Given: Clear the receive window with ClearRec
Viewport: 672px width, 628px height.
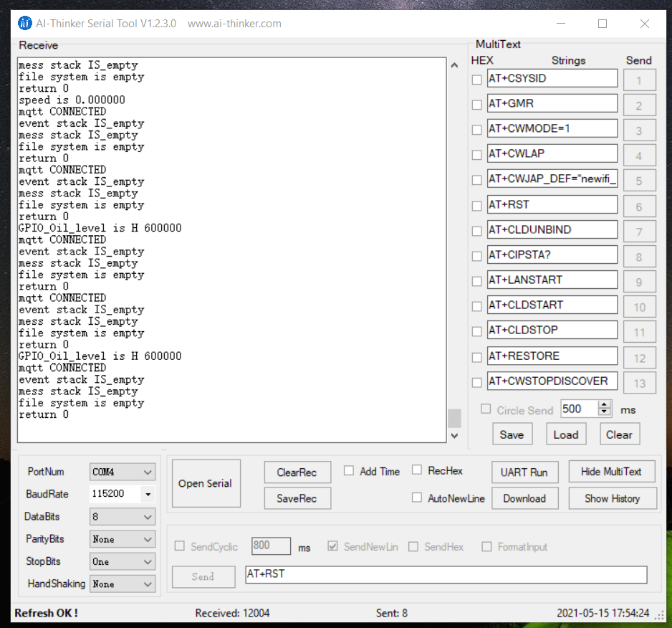Looking at the screenshot, I should click(297, 472).
